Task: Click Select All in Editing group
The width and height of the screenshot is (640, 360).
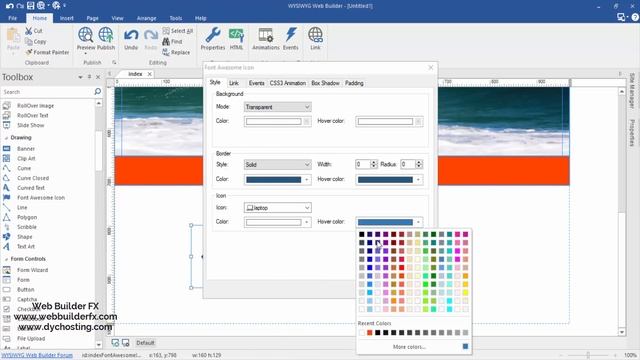Action: pos(178,31)
